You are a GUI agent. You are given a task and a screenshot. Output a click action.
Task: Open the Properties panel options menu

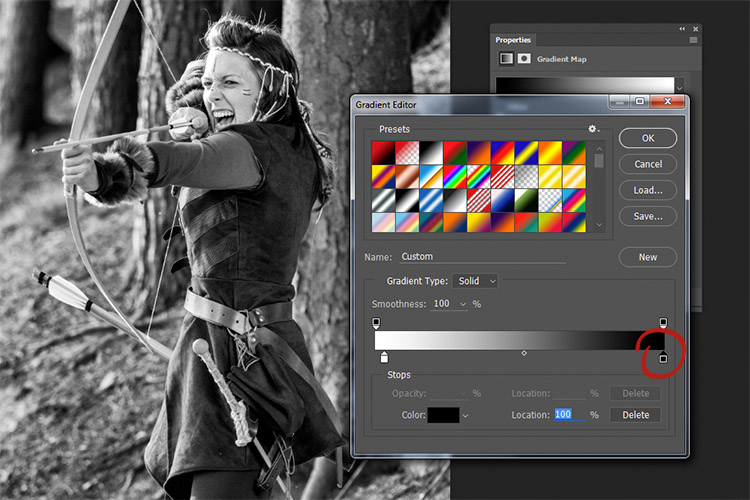point(693,40)
